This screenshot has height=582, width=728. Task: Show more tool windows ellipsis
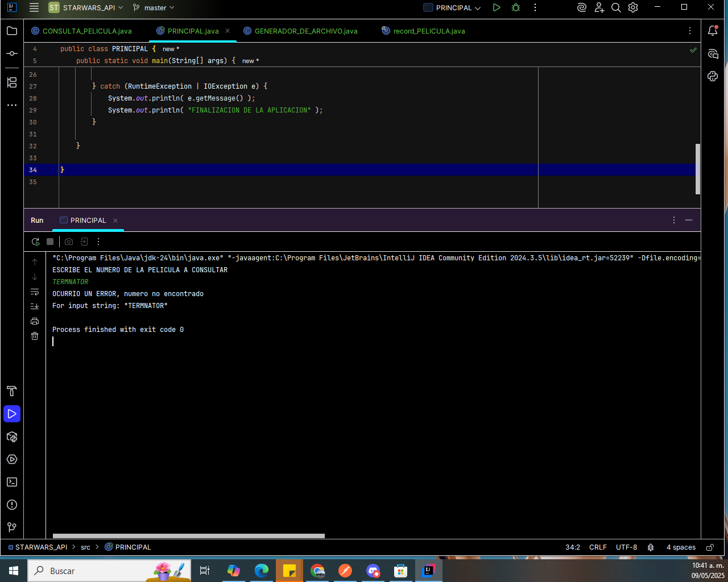tap(12, 105)
